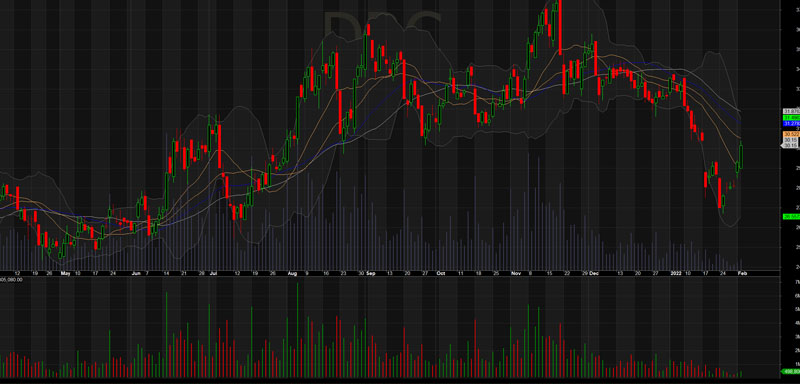Viewport: 800px width, 384px height.
Task: Click the Aug label on the date axis
Action: point(292,273)
